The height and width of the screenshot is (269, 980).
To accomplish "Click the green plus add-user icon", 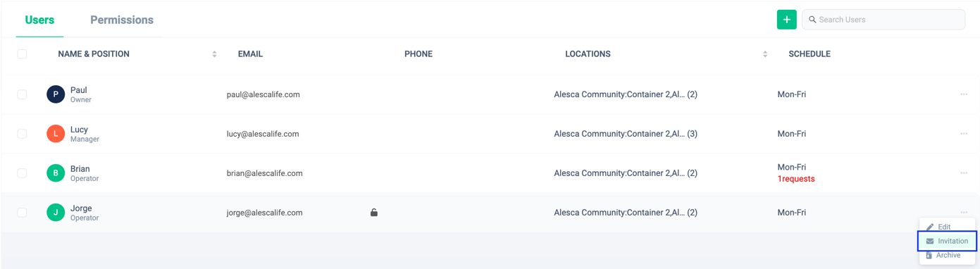I will pos(786,20).
